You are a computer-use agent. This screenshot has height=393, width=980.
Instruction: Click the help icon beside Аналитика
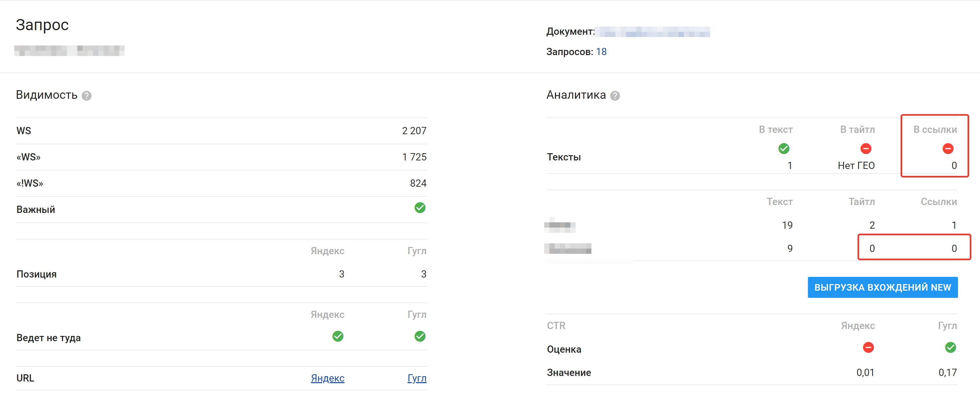click(x=615, y=96)
